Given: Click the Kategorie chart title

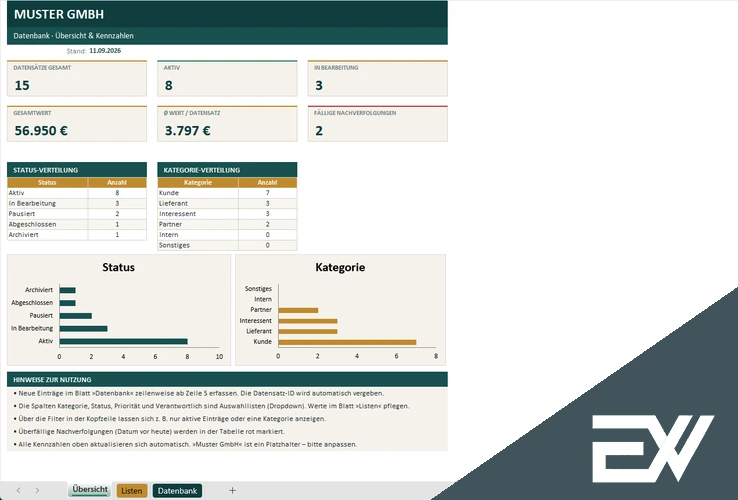Looking at the screenshot, I should click(340, 267).
